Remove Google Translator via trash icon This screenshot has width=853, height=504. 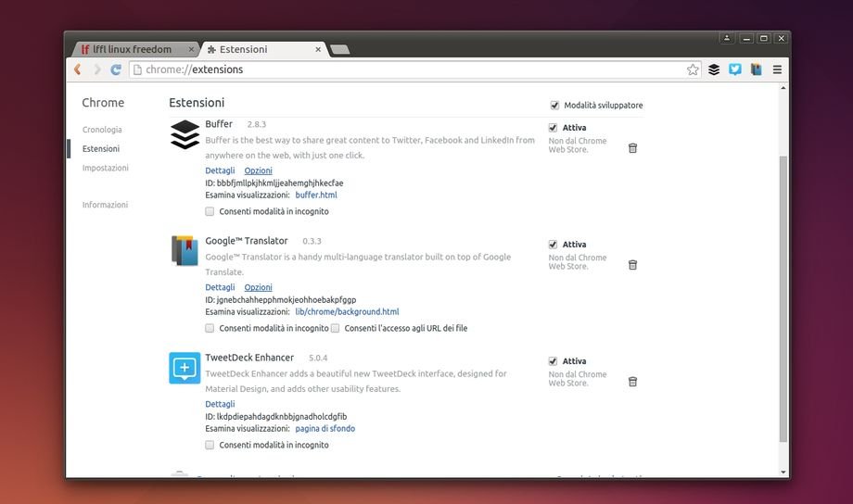pyautogui.click(x=632, y=265)
